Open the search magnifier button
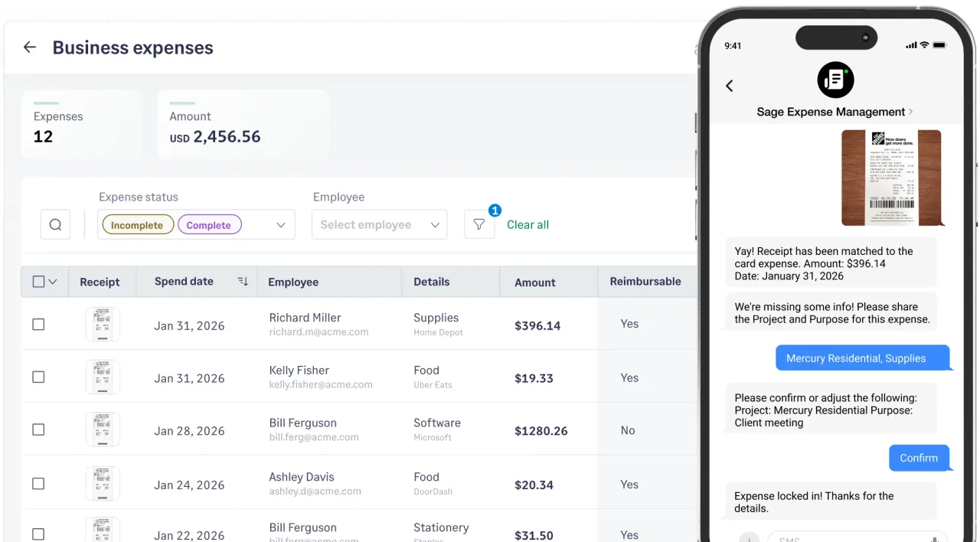Screen dimensions: 980x542 pyautogui.click(x=55, y=225)
